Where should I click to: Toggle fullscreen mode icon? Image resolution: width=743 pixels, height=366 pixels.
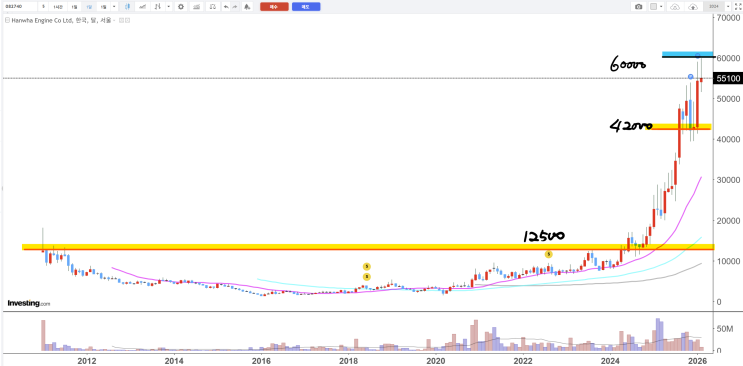(737, 7)
